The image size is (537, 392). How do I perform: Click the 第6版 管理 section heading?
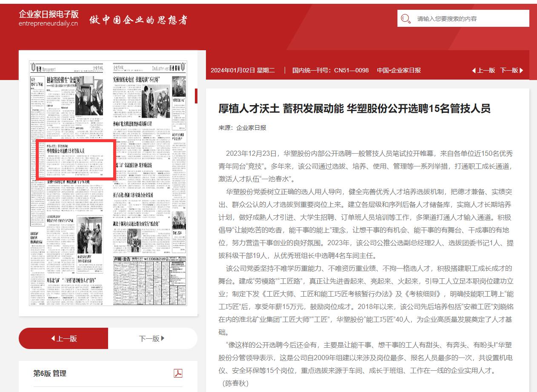point(50,373)
